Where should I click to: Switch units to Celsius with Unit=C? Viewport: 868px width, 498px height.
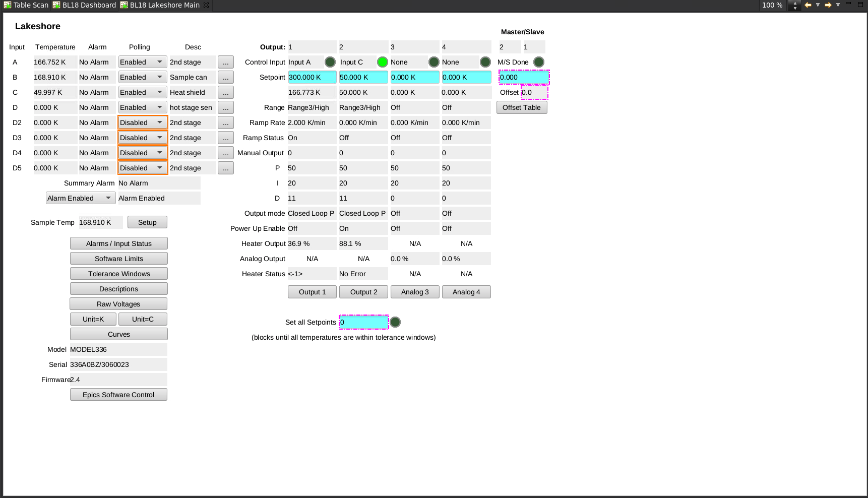[x=143, y=319]
